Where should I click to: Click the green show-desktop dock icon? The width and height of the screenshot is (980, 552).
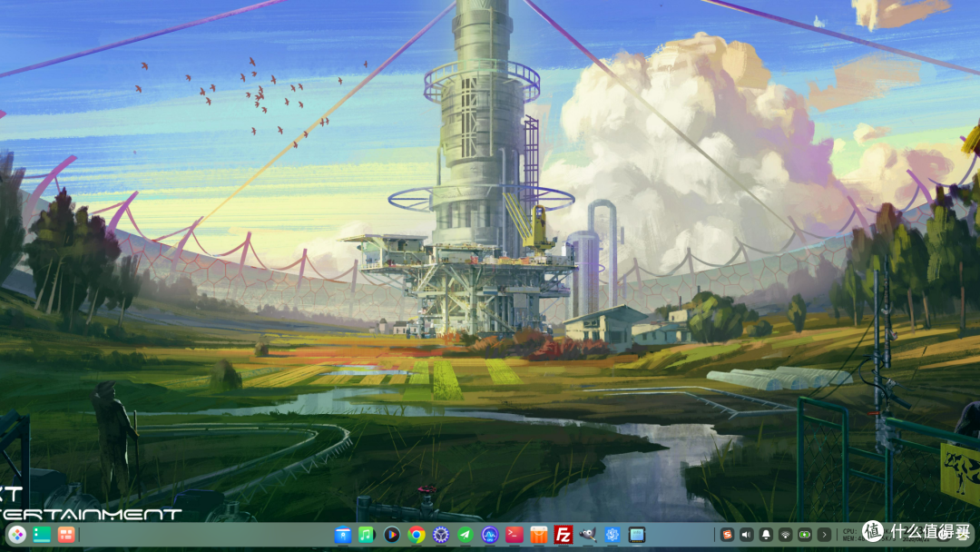pos(41,535)
